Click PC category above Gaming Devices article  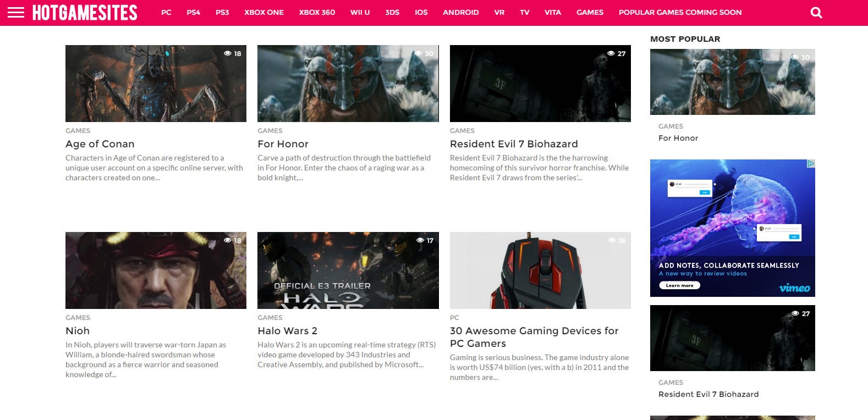click(x=454, y=318)
